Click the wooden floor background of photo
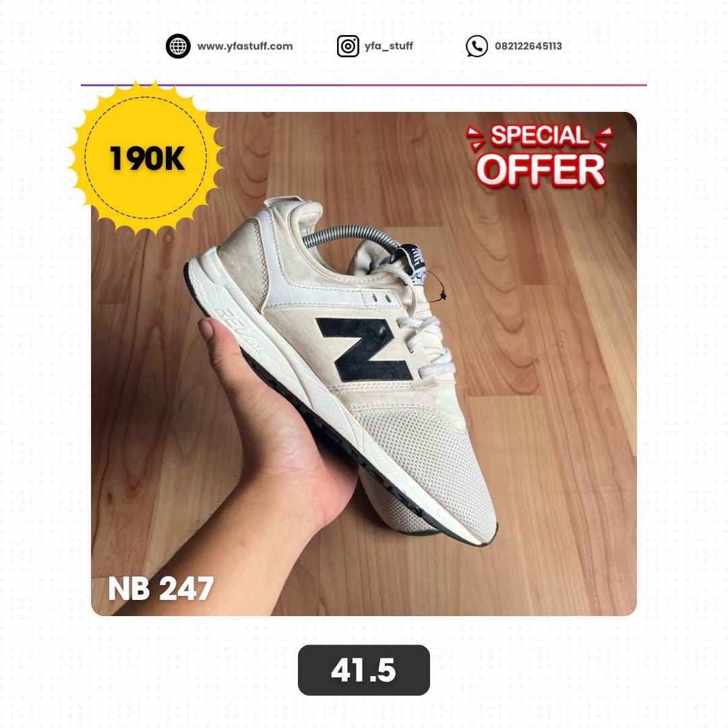This screenshot has width=728, height=728. point(557,418)
